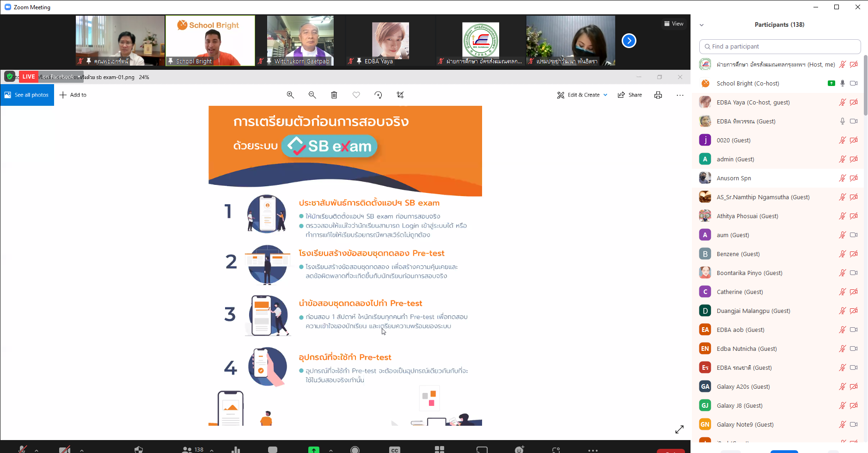Open the share options arrow beside the green share icon
Screen dimensions: 868x453
pyautogui.click(x=331, y=450)
